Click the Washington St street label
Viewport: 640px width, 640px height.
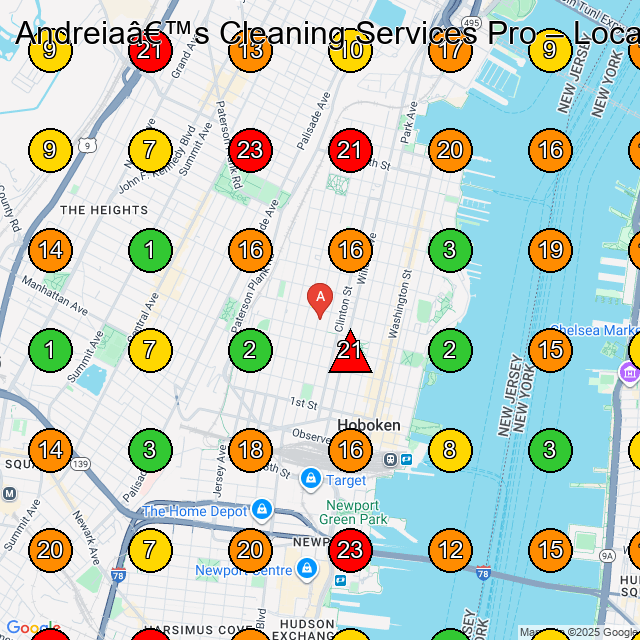(399, 304)
